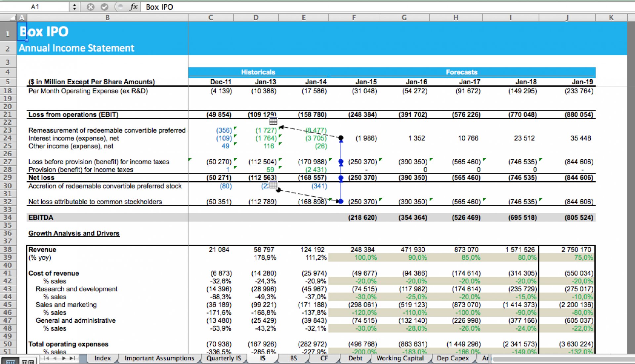Screen dimensions: 635x364
Task: Jump to first sheet tab arrow
Action: click(x=46, y=358)
